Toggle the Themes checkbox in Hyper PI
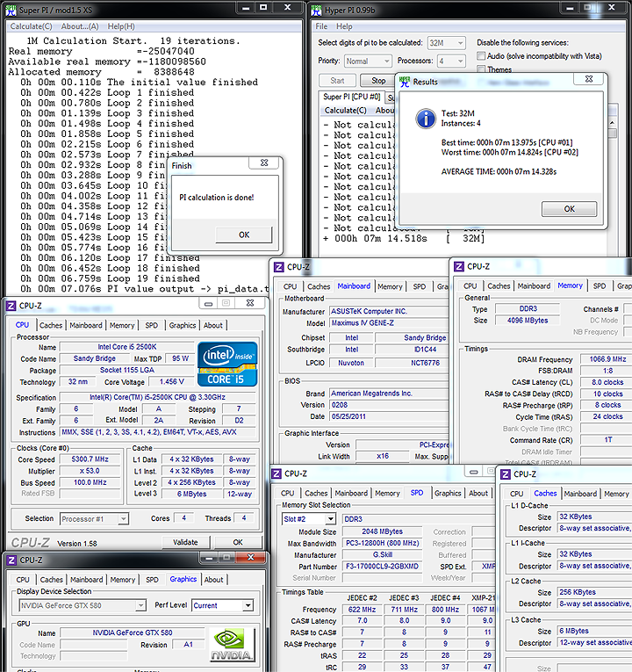 click(481, 69)
